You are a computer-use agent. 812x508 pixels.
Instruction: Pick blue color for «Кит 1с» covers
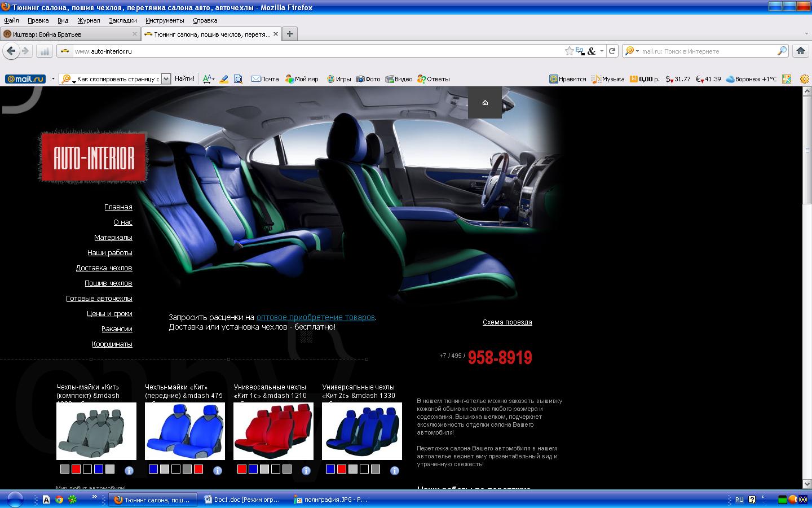[x=253, y=469]
